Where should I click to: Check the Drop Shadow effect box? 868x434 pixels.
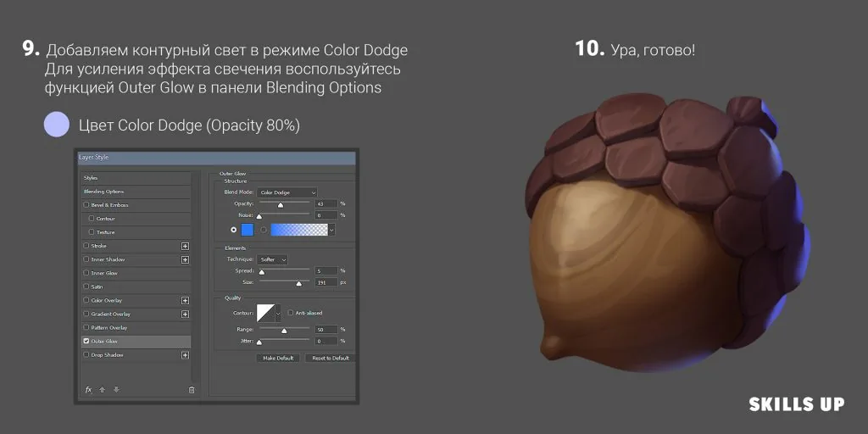point(86,355)
